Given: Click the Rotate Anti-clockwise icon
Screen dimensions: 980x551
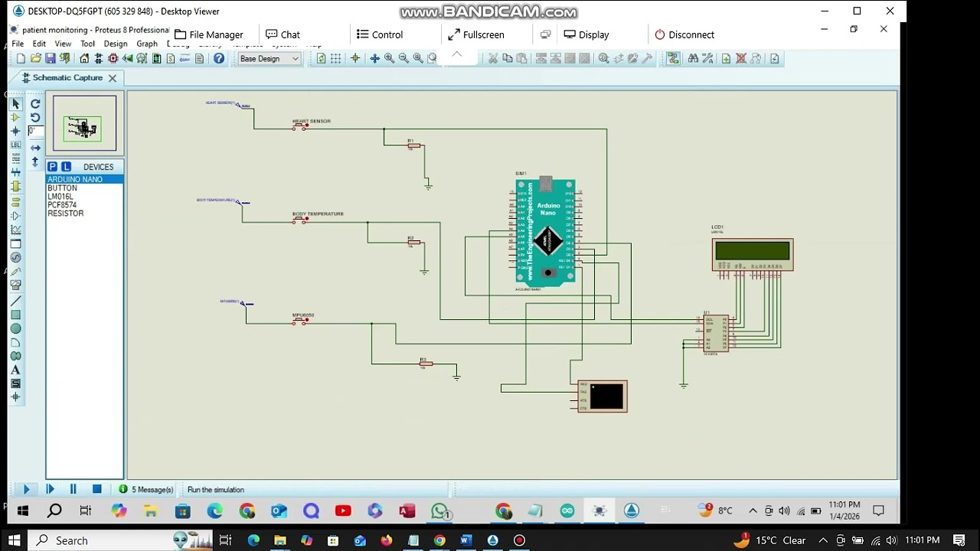Looking at the screenshot, I should click(35, 118).
